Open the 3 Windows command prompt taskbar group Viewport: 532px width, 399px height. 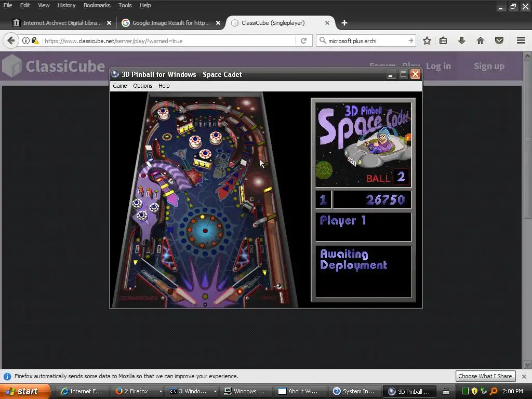click(192, 391)
